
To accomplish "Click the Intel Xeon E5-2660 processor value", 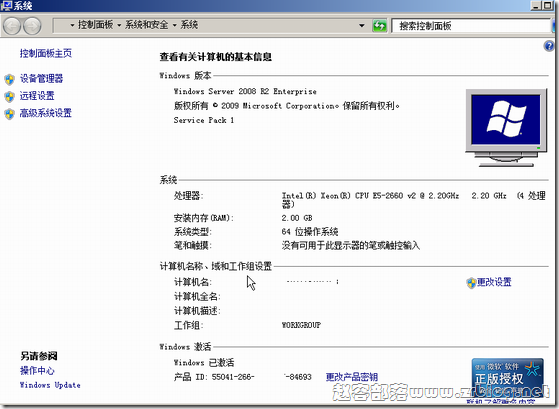I will click(x=414, y=200).
